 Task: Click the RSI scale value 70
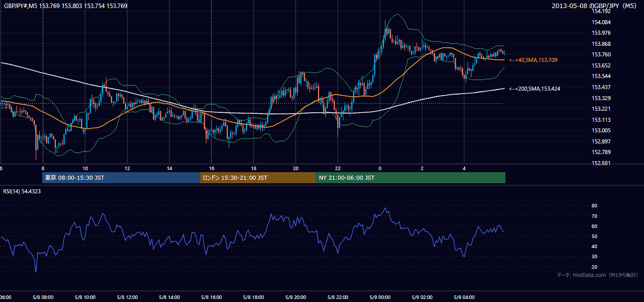click(x=595, y=216)
